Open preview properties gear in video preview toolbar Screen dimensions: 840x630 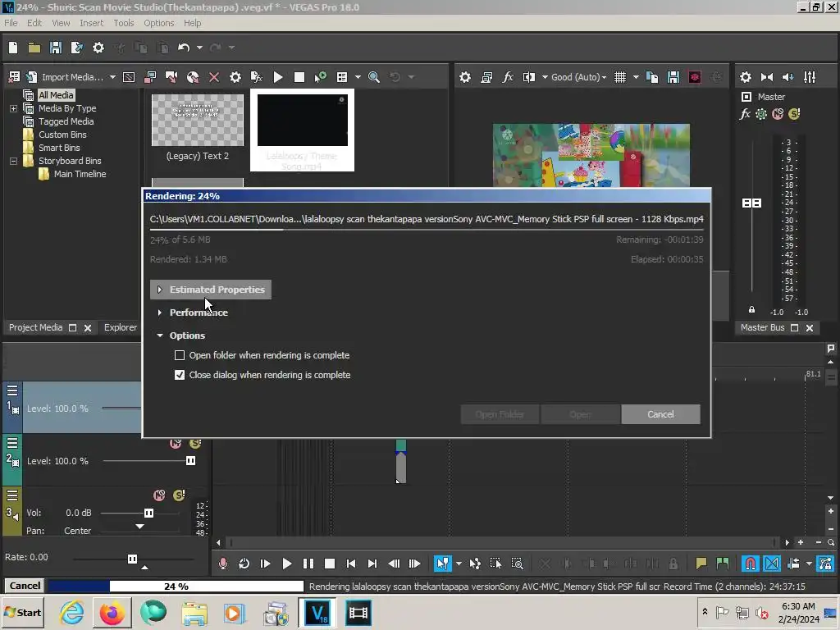[x=465, y=77]
